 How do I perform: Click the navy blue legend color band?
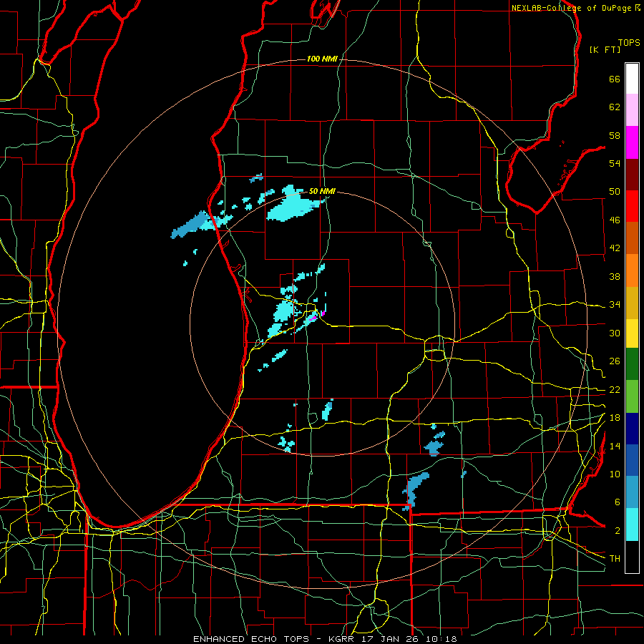point(632,429)
